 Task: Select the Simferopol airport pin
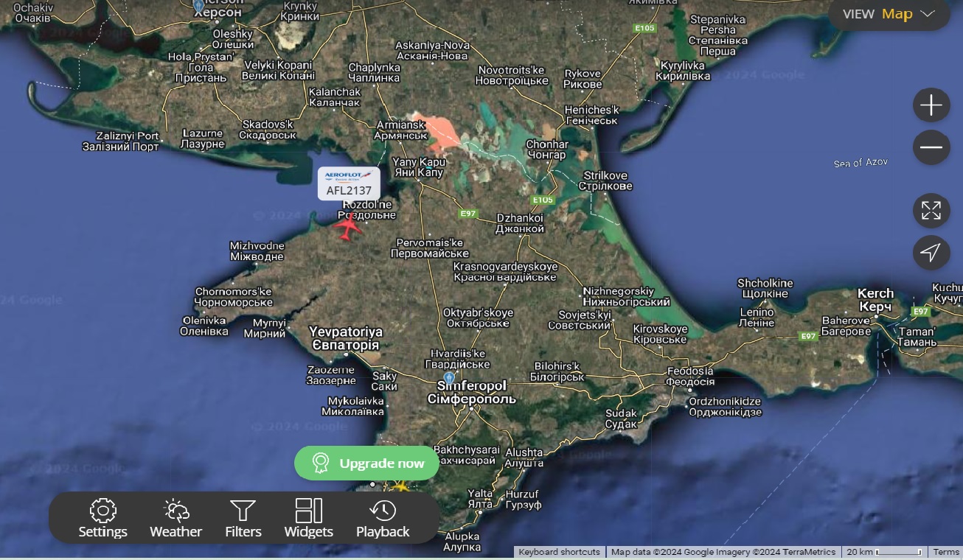[448, 378]
